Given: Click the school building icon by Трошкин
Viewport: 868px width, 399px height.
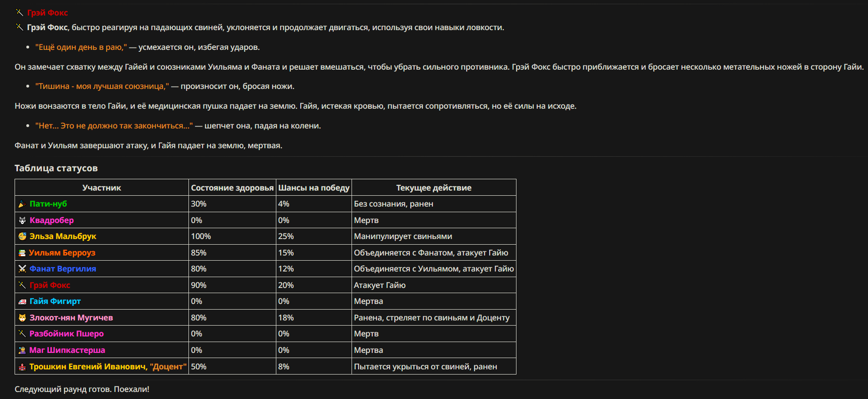Looking at the screenshot, I should [x=22, y=367].
